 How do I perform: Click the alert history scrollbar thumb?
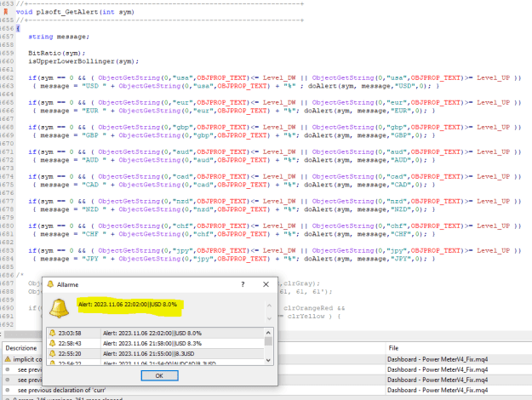268,341
